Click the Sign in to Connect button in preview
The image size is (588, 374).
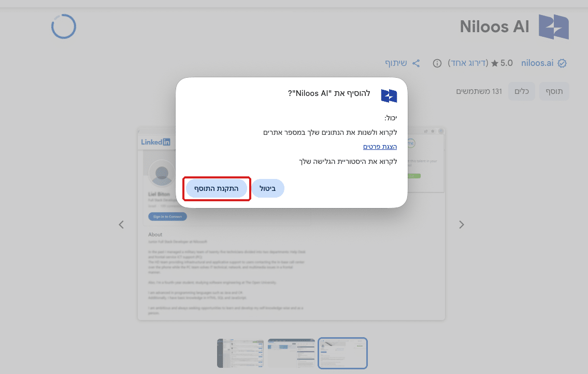[167, 217]
